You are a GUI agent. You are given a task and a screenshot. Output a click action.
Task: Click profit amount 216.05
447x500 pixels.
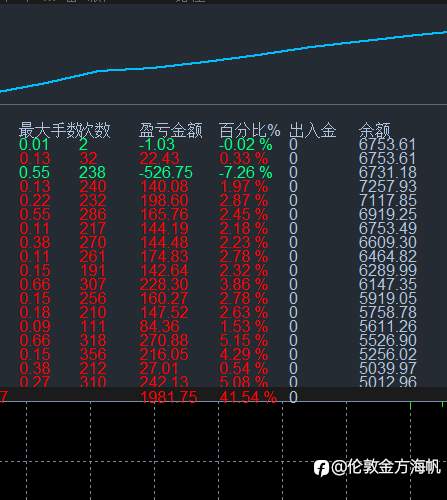(x=164, y=355)
